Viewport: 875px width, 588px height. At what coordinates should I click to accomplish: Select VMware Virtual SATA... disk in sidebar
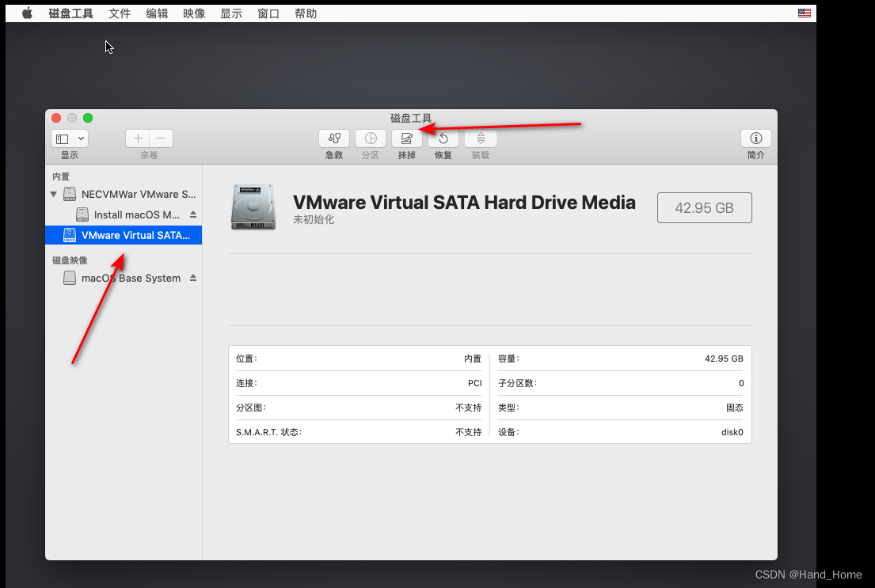point(124,235)
